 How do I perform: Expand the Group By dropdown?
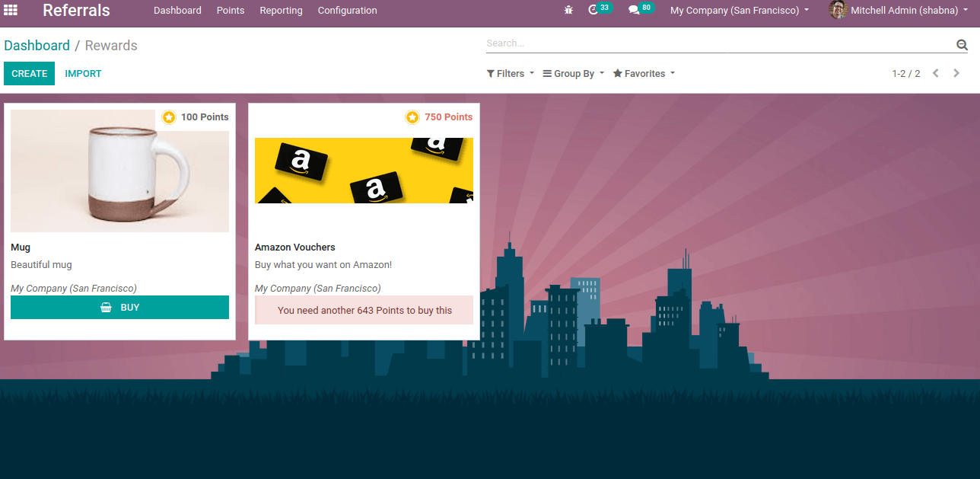coord(574,73)
